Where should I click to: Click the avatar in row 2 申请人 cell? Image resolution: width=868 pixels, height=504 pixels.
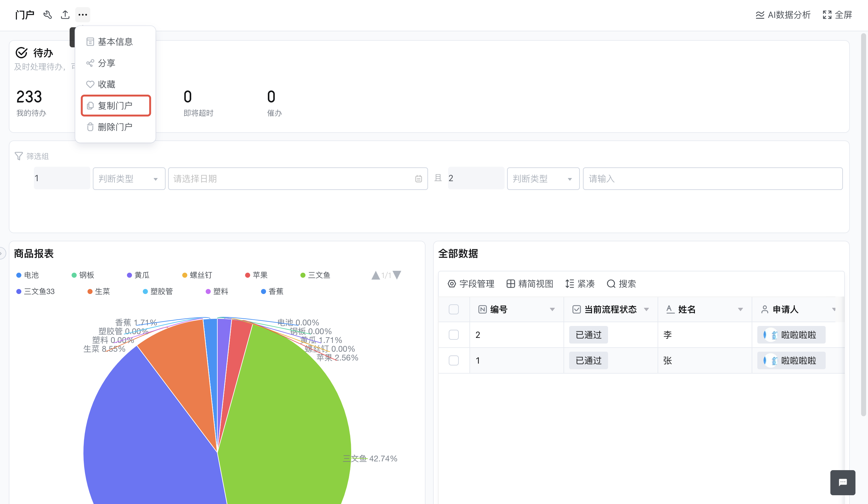770,335
